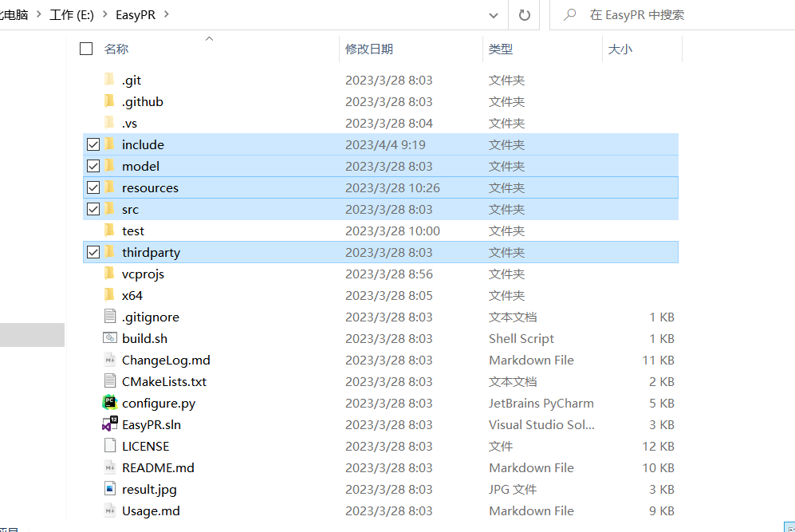Select the build.sh file name

pos(144,339)
